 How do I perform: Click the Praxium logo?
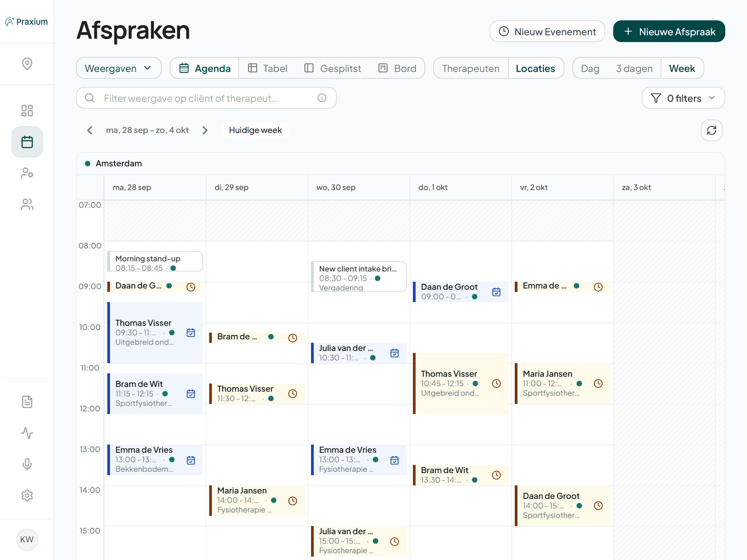26,22
